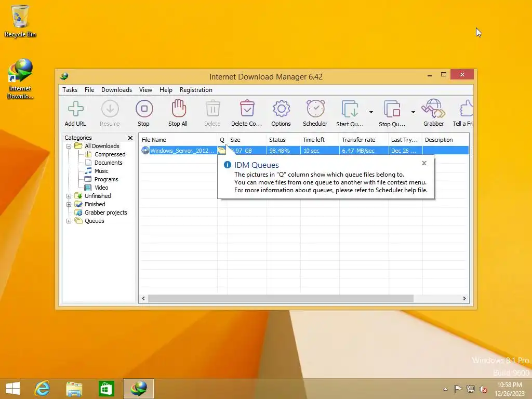
Task: Click the Resume toolbar icon
Action: [110, 109]
